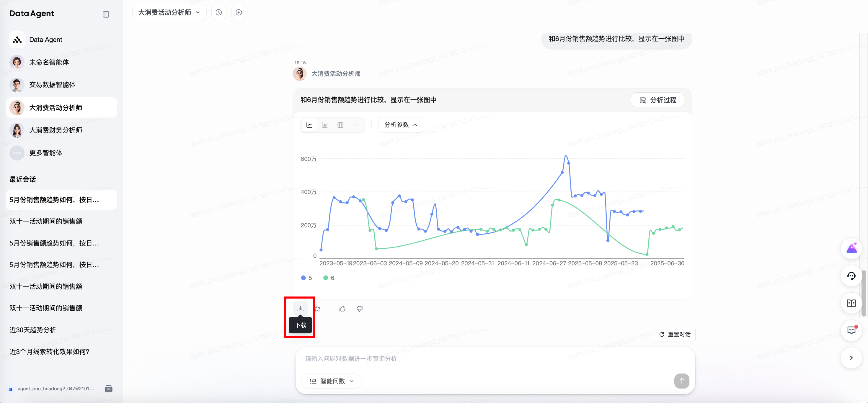Start a new chat conversation
The height and width of the screenshot is (403, 868).
coord(239,12)
